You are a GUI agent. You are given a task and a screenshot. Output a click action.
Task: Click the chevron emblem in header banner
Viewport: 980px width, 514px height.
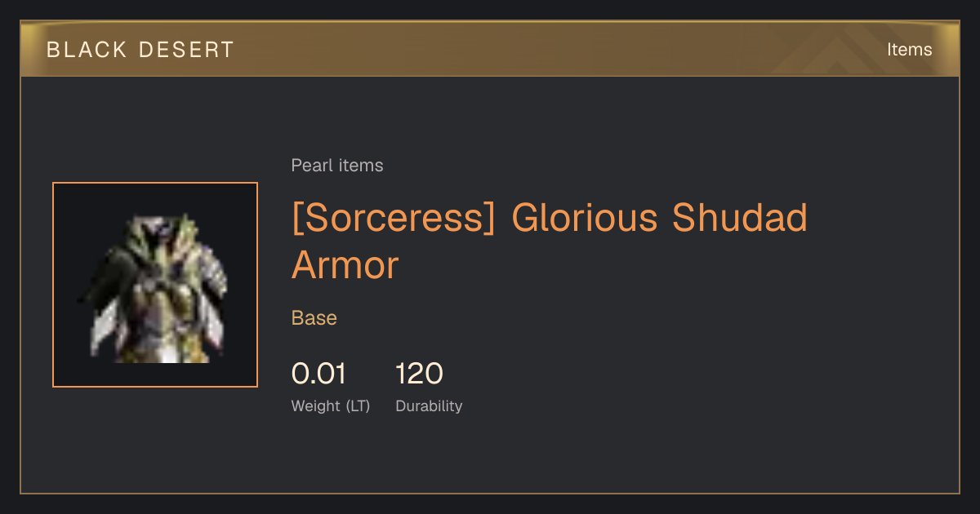849,51
